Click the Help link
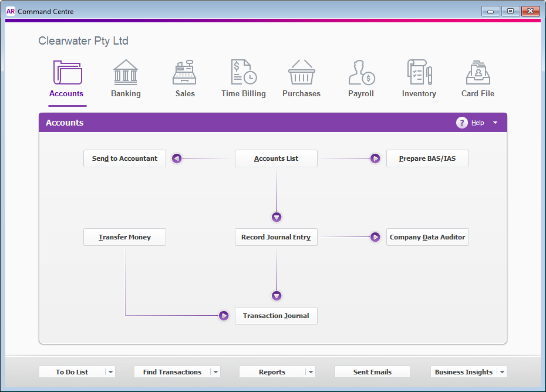The width and height of the screenshot is (546, 392). [x=477, y=123]
